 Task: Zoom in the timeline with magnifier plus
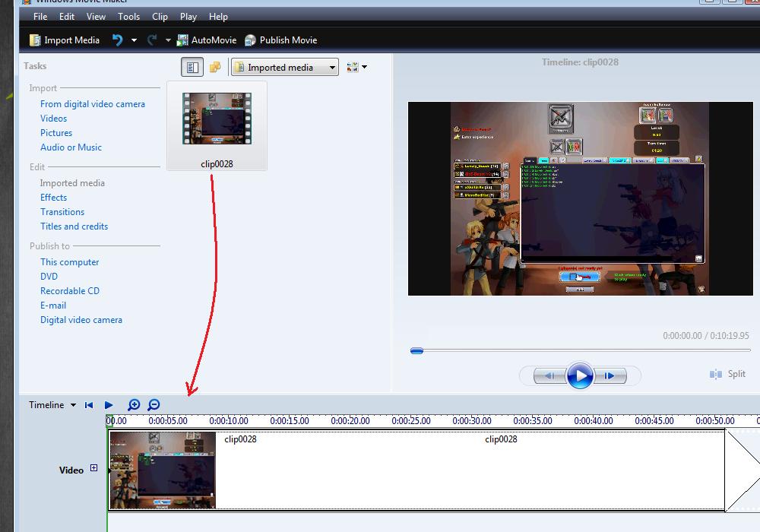[134, 405]
